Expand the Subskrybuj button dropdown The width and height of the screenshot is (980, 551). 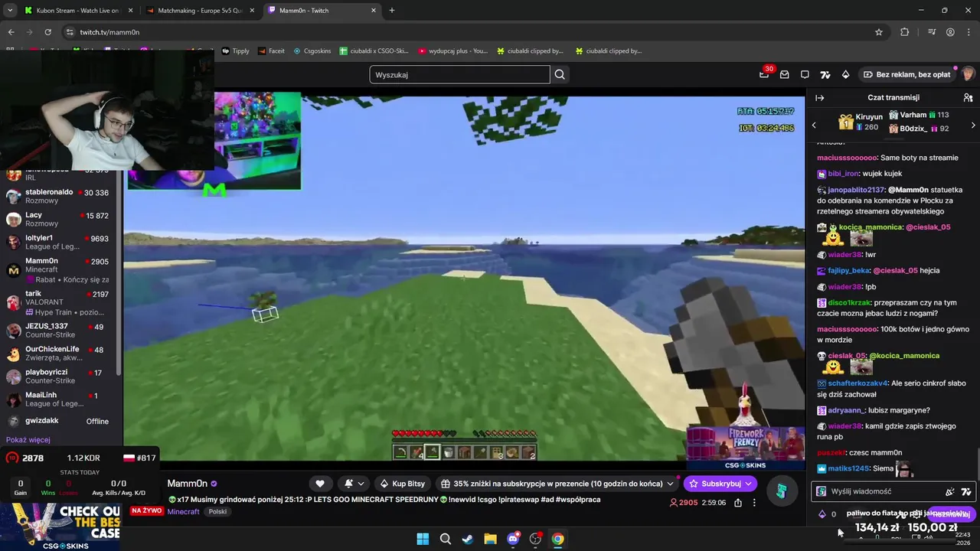click(748, 484)
